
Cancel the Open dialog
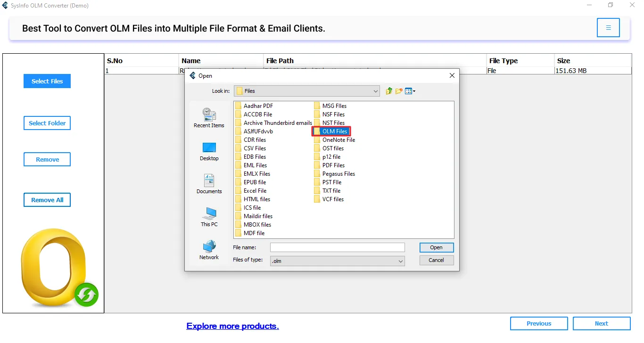[x=437, y=260]
